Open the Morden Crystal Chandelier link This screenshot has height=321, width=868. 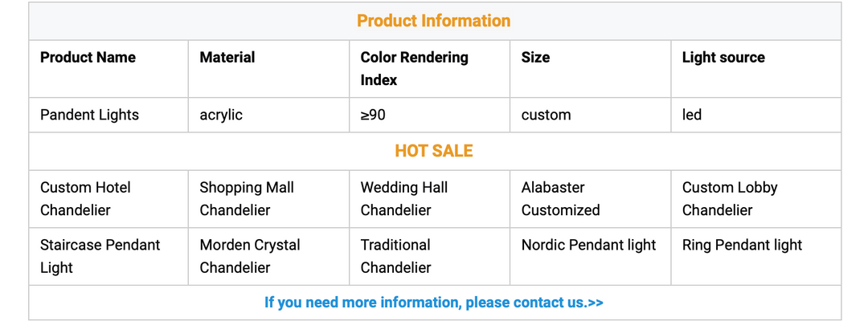[x=250, y=256]
